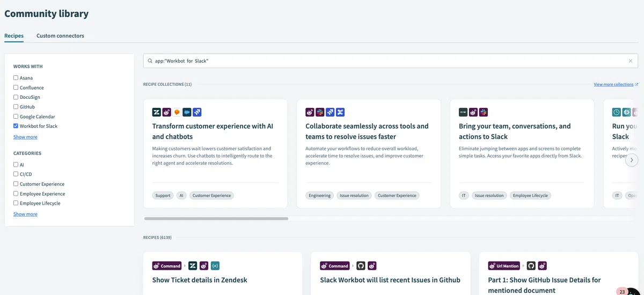Viewport: 644px width, 295px height.
Task: Click the AI tag on first collection card
Action: 181,196
